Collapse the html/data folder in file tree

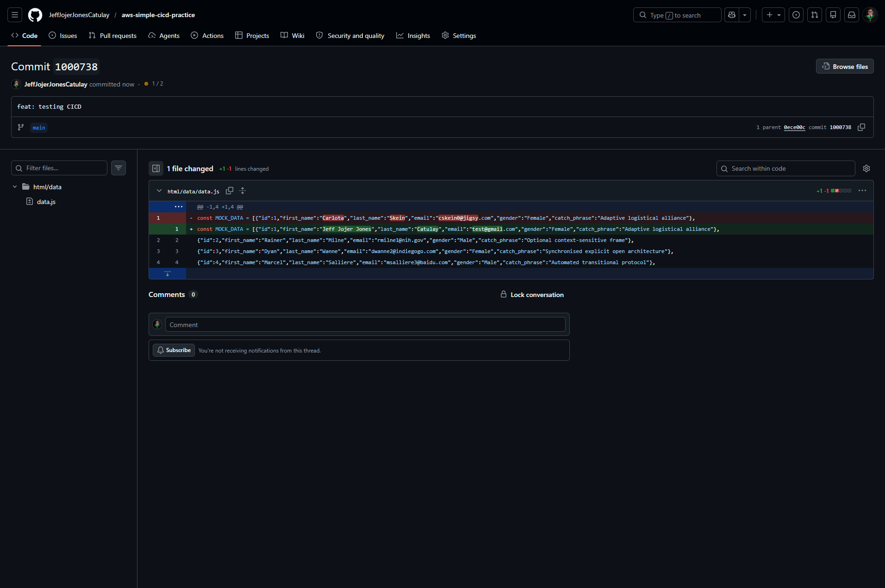[14, 186]
